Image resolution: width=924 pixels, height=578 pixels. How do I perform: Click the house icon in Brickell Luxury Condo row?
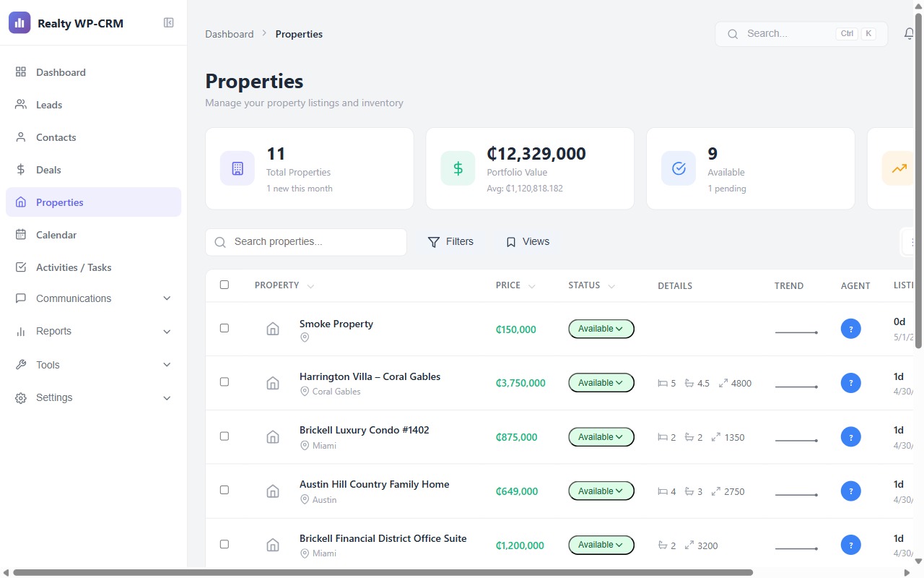[273, 437]
